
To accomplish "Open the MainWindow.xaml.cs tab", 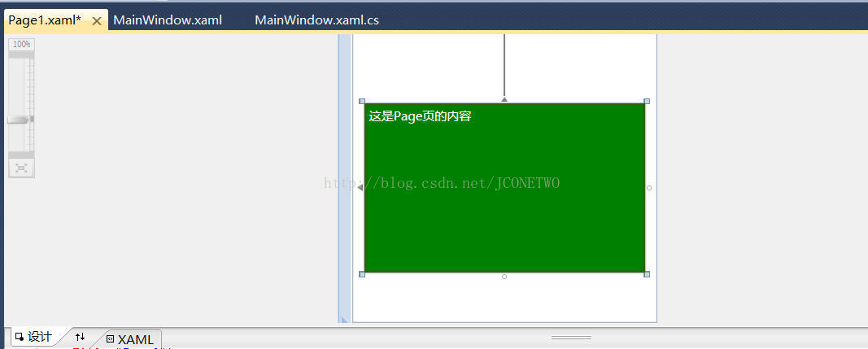I will 316,20.
